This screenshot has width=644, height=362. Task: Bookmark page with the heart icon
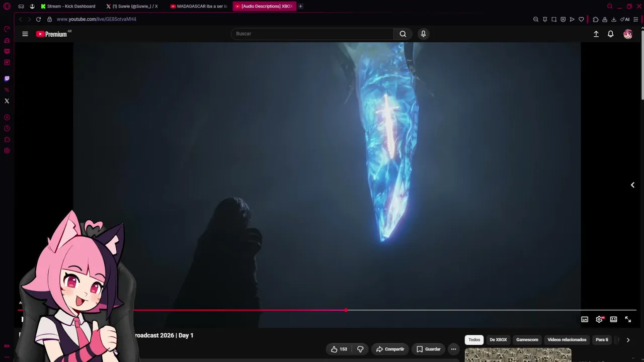coord(581,19)
